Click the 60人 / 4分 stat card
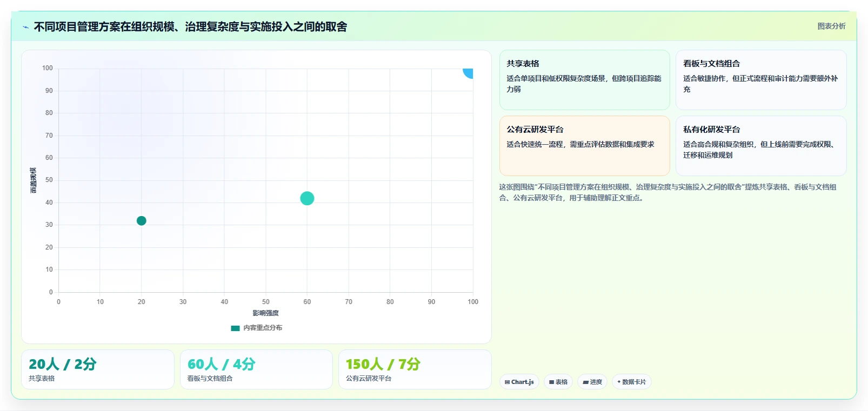 click(256, 369)
